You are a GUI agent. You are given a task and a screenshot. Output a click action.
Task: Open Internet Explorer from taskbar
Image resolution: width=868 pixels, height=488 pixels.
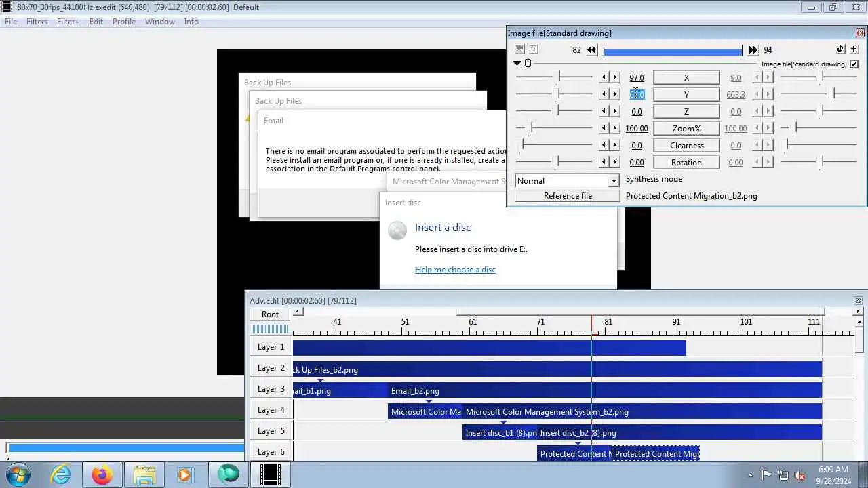[61, 474]
